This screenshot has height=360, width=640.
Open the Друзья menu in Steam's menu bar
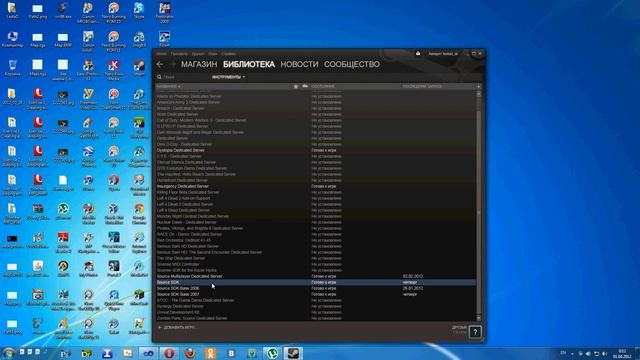point(198,53)
